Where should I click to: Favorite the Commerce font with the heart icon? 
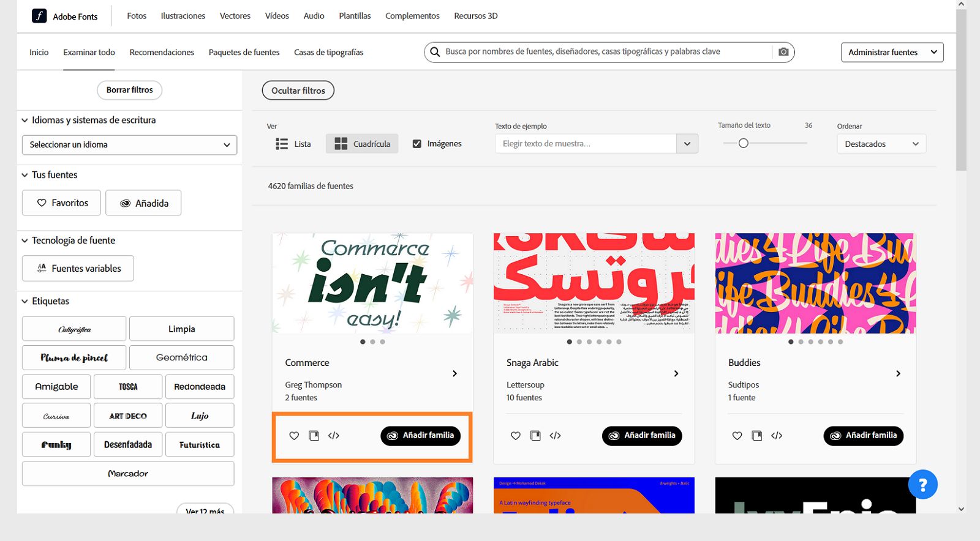[x=294, y=436]
